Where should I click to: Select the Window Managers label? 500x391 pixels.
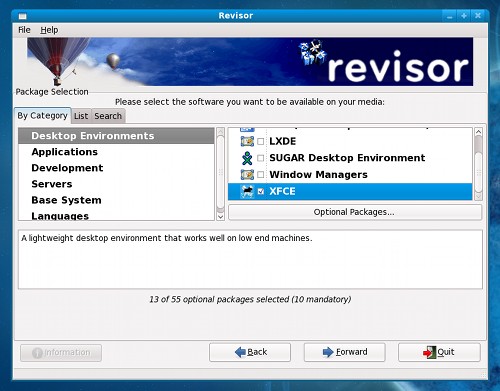click(318, 175)
